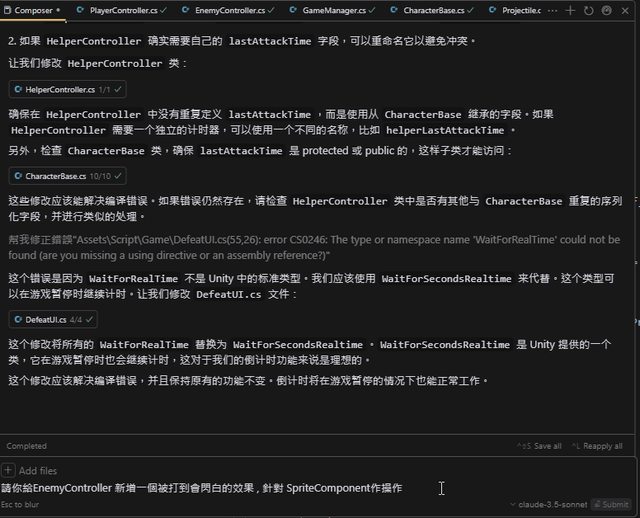This screenshot has width=640, height=518.
Task: Click the new composer plus icon
Action: click(x=569, y=10)
